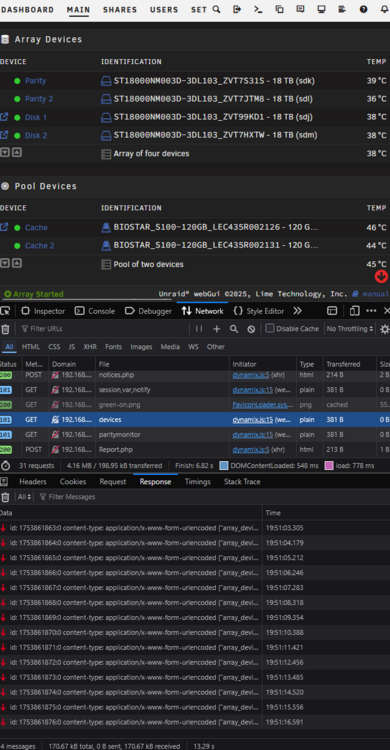Image resolution: width=390 pixels, height=750 pixels.
Task: Open the notifications bell icon
Action: pos(384,9)
